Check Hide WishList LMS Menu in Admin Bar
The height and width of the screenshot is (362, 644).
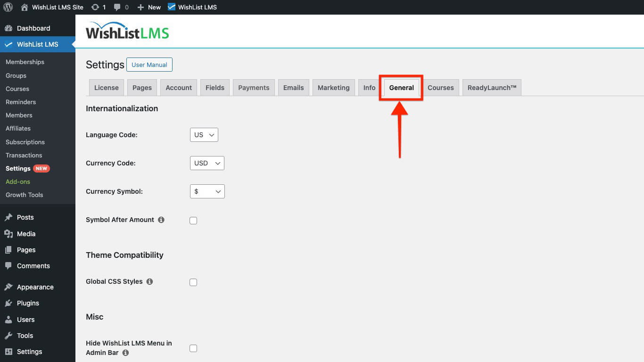[193, 348]
